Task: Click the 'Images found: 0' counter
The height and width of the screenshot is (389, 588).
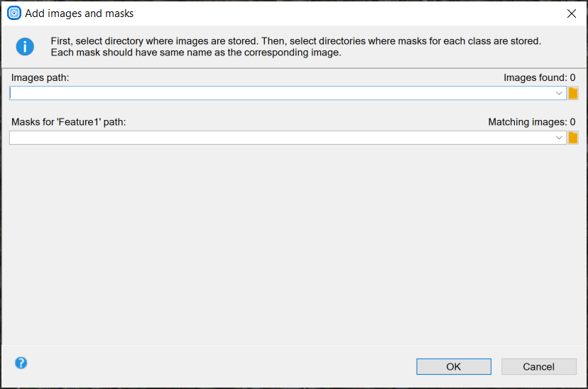Action: pyautogui.click(x=539, y=77)
